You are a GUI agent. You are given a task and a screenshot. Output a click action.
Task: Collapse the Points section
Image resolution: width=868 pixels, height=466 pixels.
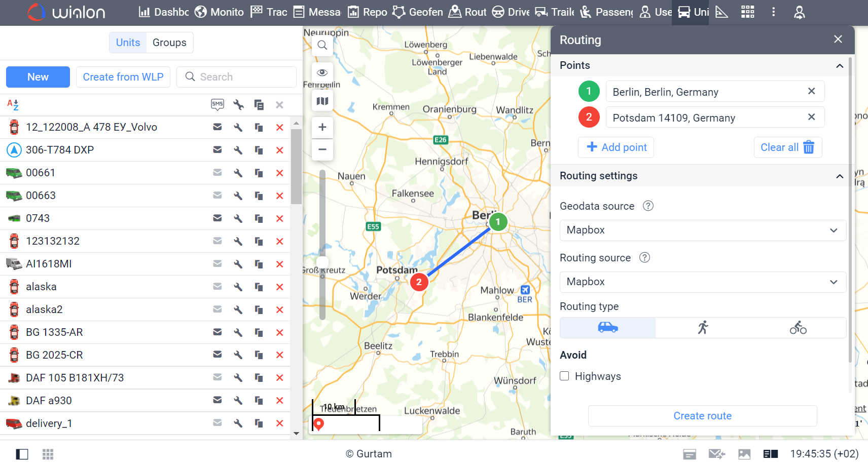point(840,66)
